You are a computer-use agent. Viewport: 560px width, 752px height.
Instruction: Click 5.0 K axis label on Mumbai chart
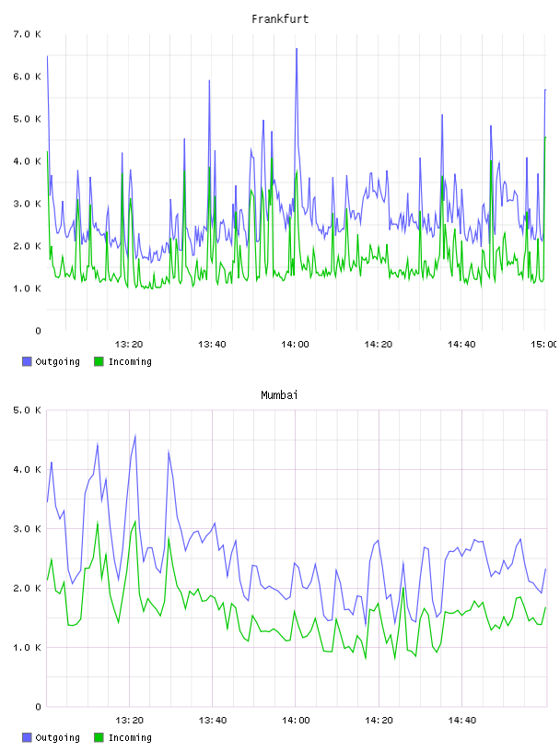pyautogui.click(x=28, y=410)
